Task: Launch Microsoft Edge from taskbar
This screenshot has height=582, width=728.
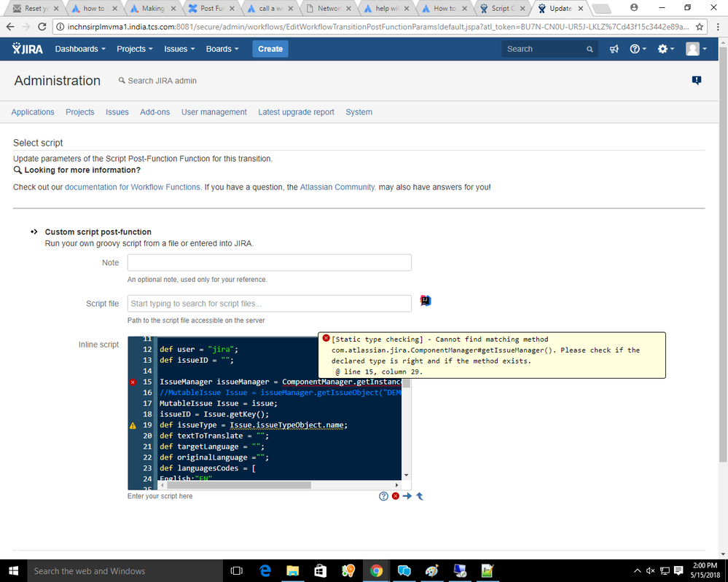Action: 265,571
